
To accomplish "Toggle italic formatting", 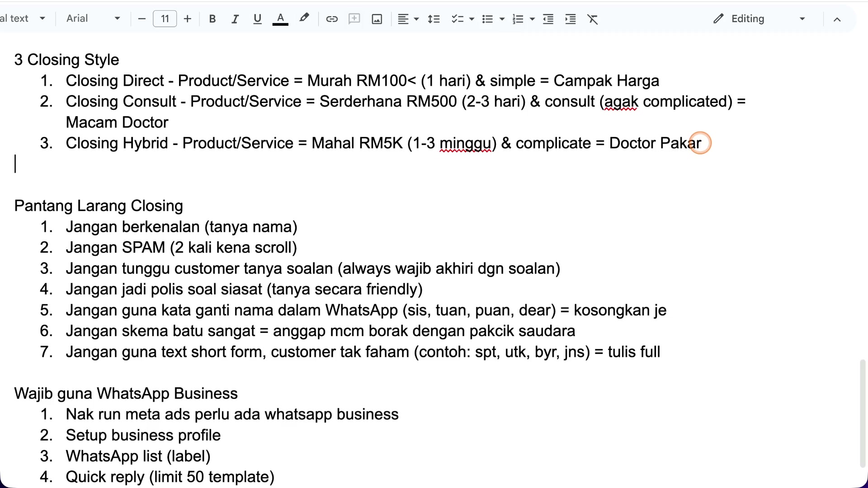I will point(235,19).
